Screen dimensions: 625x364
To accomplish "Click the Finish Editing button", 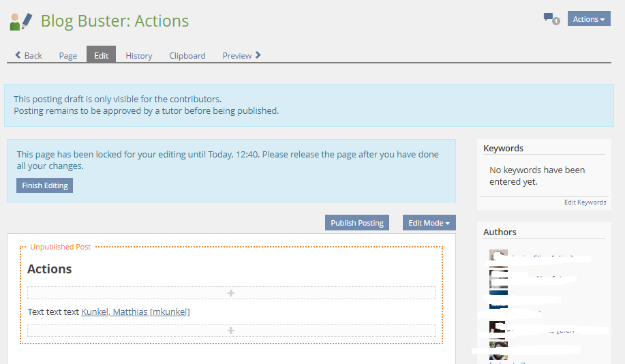I will coord(45,185).
